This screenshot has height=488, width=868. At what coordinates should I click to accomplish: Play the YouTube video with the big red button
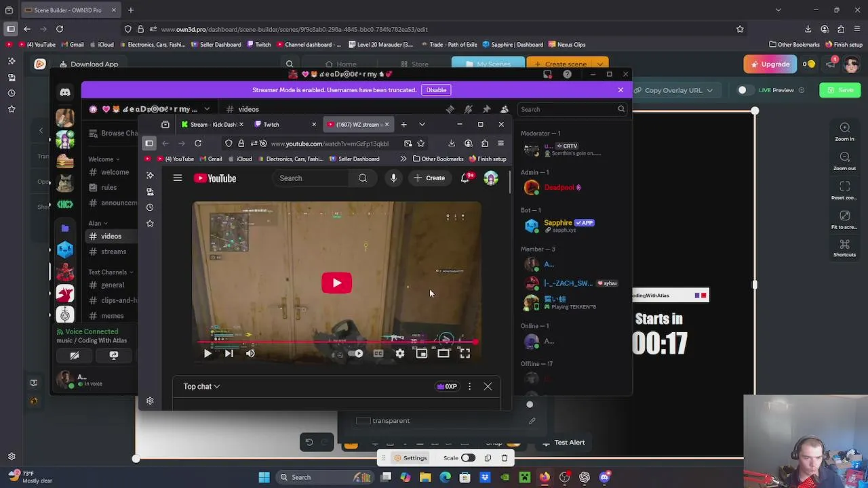(x=336, y=283)
